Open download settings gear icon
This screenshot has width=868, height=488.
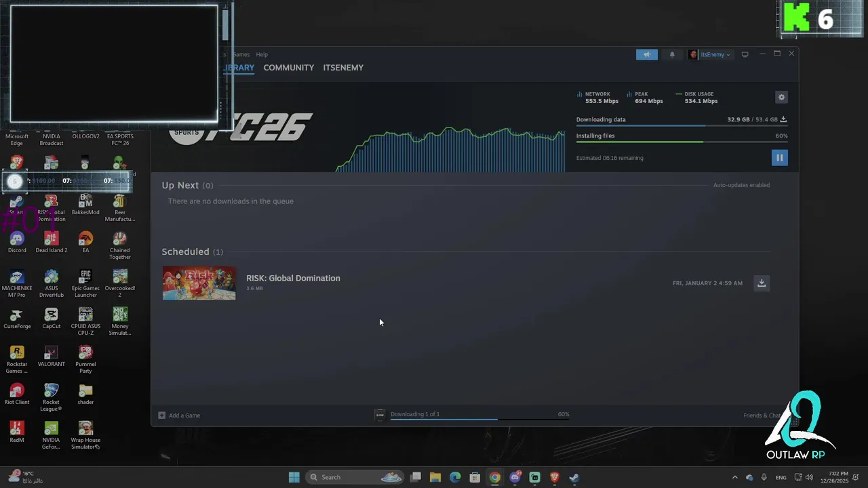click(781, 98)
